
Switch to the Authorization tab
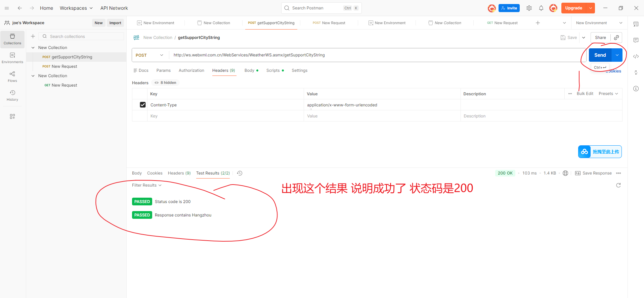tap(191, 70)
